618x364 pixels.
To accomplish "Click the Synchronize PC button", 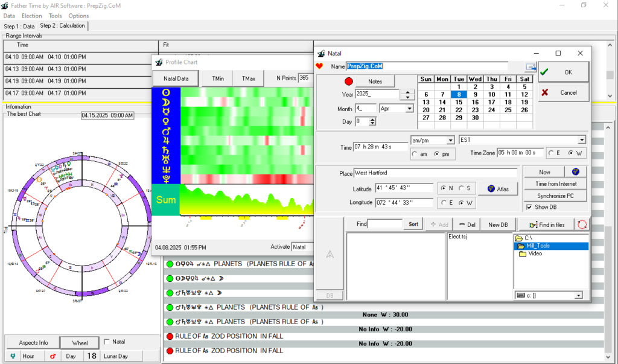I will coord(556,196).
